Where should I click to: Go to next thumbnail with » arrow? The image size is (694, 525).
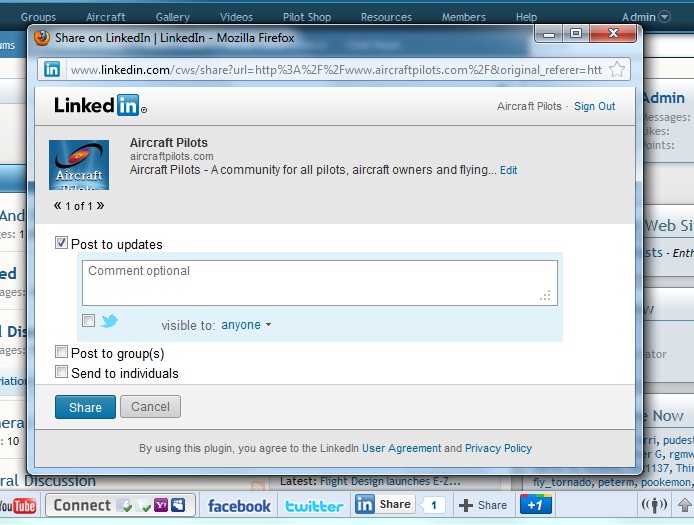pos(100,205)
